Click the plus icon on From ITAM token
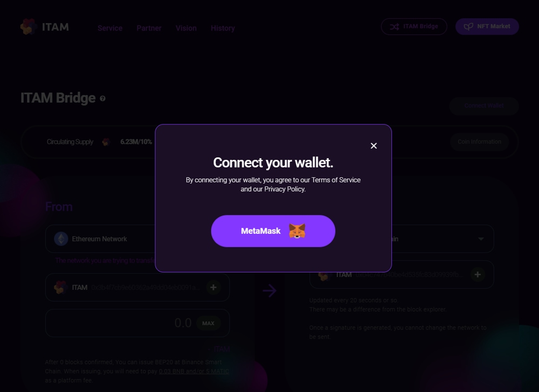 click(x=213, y=288)
